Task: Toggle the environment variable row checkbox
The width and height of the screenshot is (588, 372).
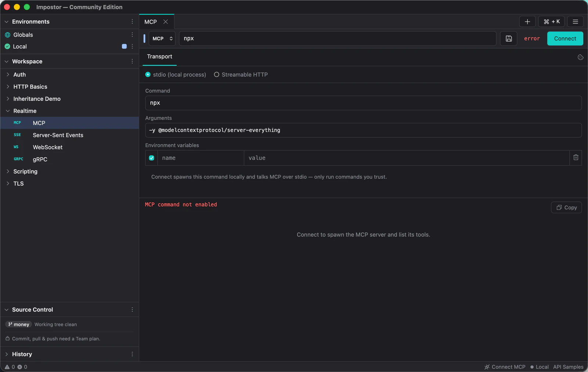Action: [x=151, y=158]
